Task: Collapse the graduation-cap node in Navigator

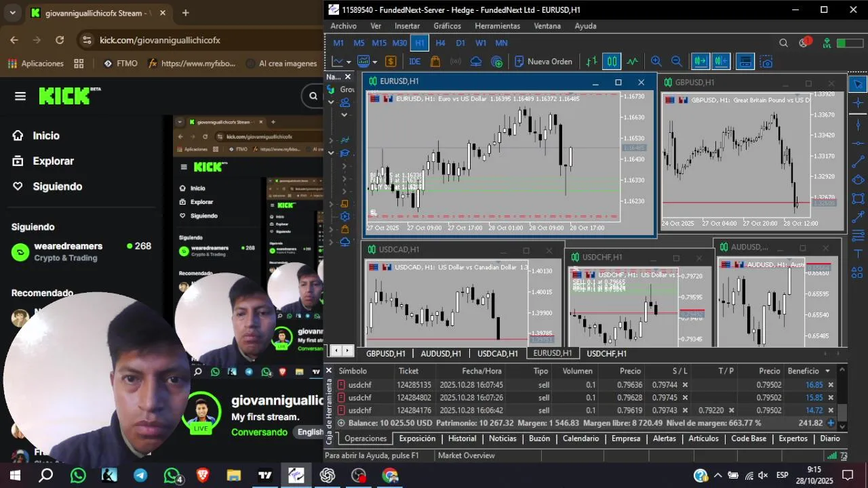Action: (331, 152)
